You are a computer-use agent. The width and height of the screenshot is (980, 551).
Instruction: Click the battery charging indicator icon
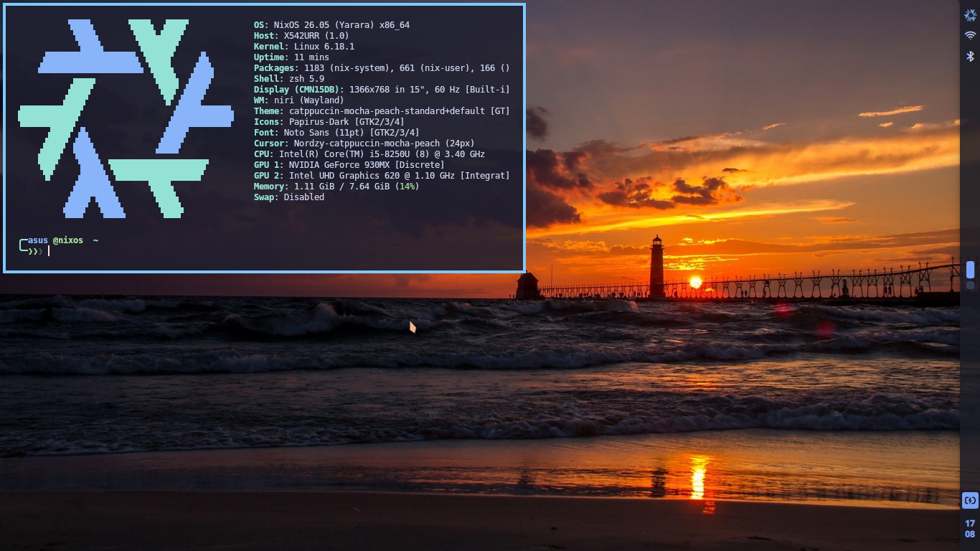pos(970,500)
